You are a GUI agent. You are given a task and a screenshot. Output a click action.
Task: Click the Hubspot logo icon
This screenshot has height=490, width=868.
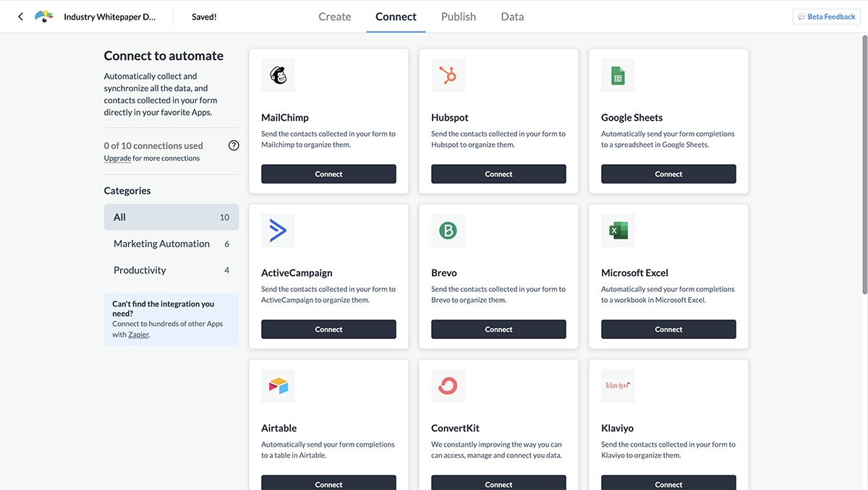point(448,75)
